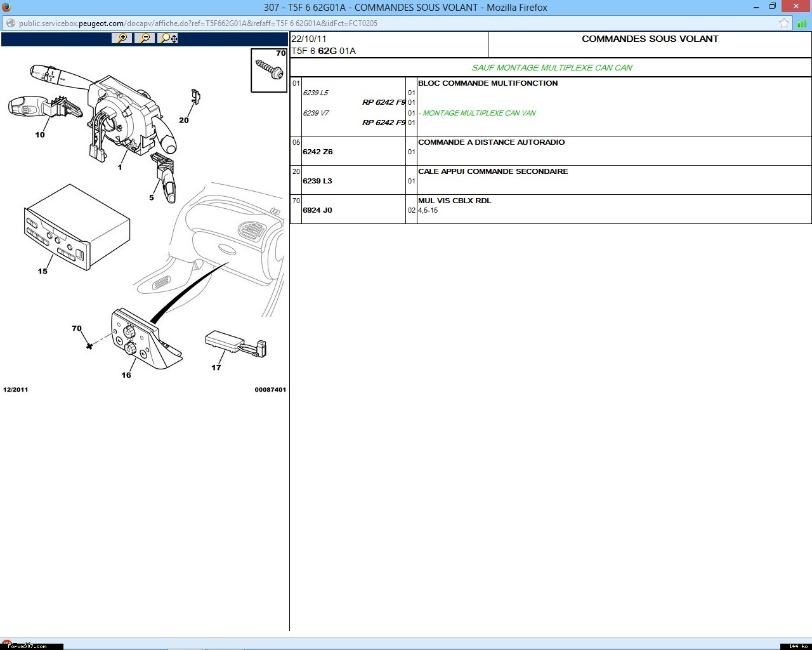Click callout 15 for the radio unit
Image resolution: width=812 pixels, height=650 pixels.
click(x=43, y=271)
